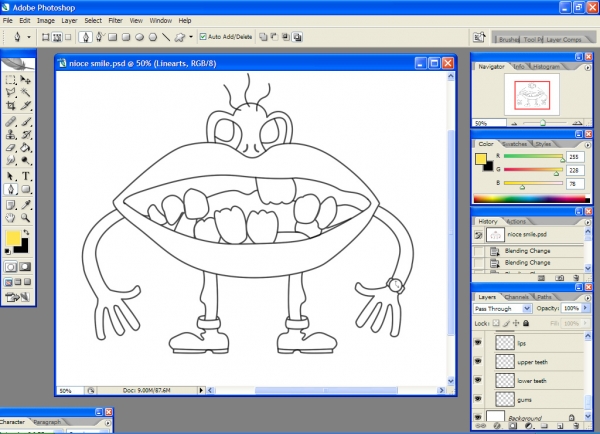Select the Pen tool in the toolbox
Viewport: 600px width, 434px height.
coord(10,189)
